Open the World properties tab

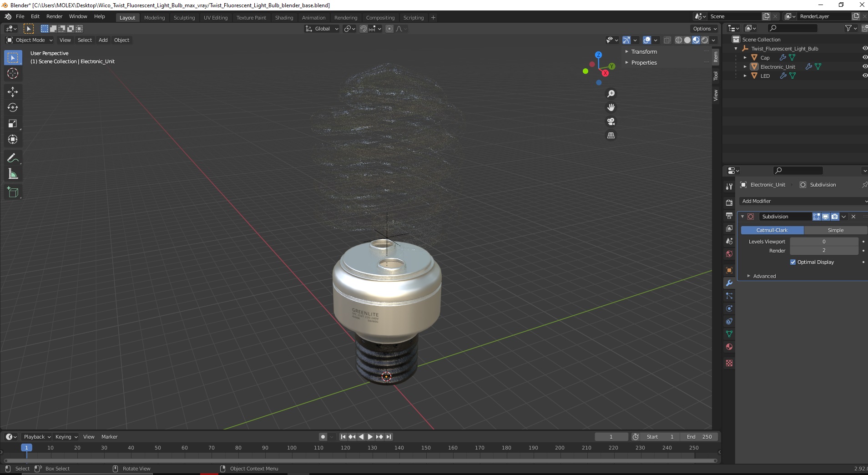tap(729, 253)
